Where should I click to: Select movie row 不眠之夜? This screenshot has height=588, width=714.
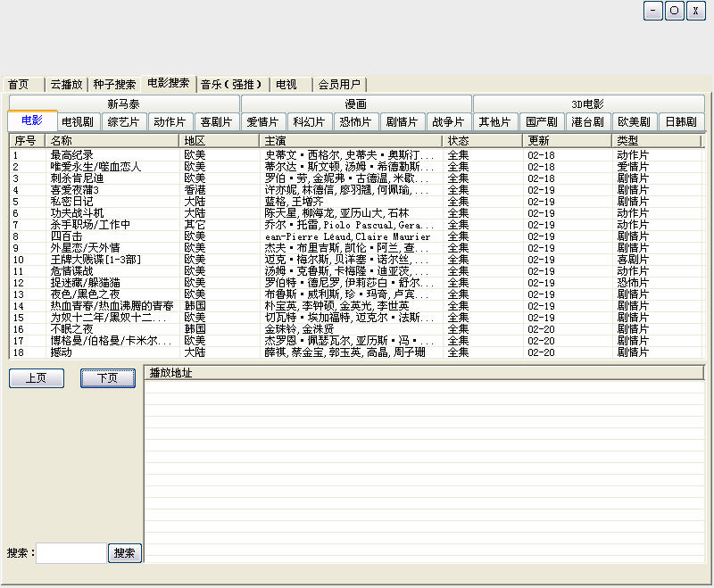pos(356,329)
